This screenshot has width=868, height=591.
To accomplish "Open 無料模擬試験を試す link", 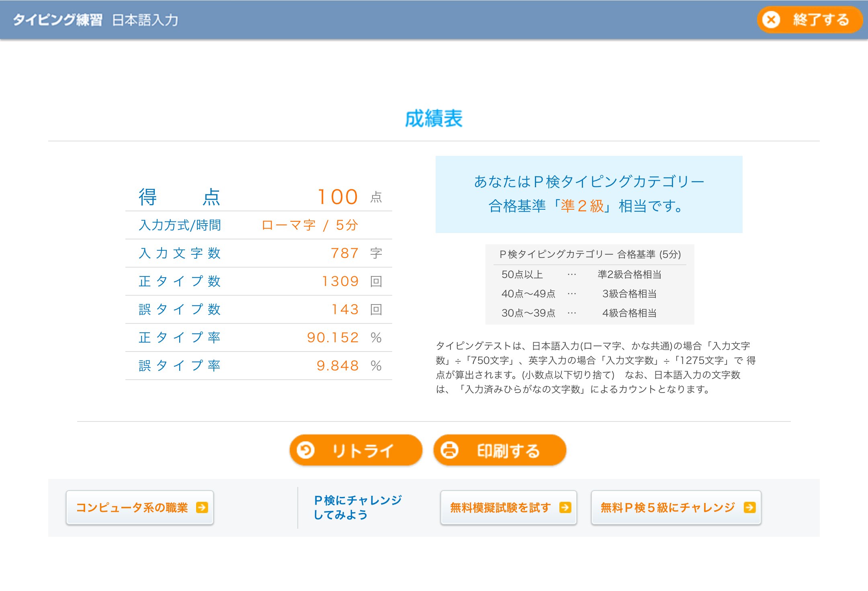I will 500,507.
